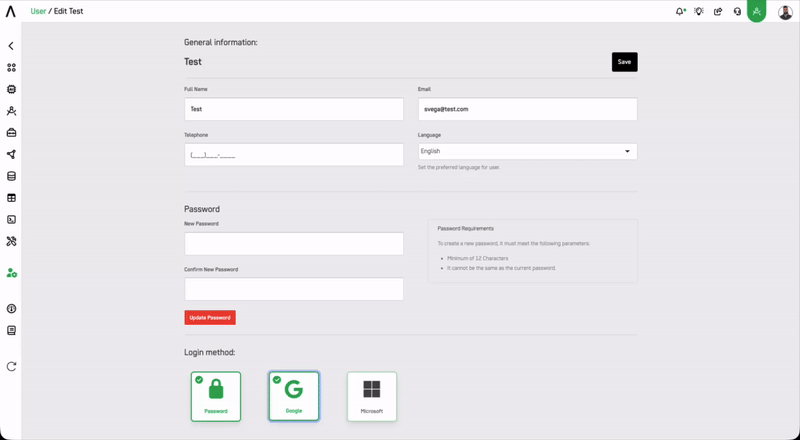Click the refresh arrow icon in the sidebar
Image resolution: width=800 pixels, height=440 pixels.
coord(11,366)
